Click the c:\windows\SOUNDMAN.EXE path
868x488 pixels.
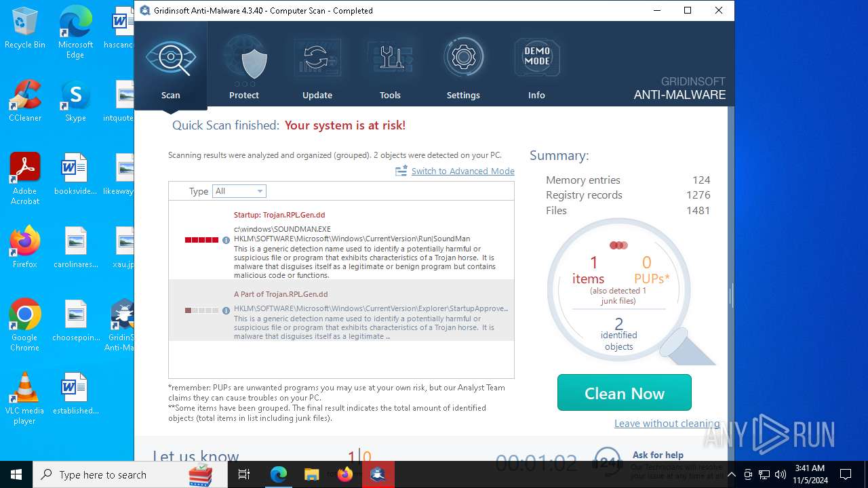click(x=282, y=229)
